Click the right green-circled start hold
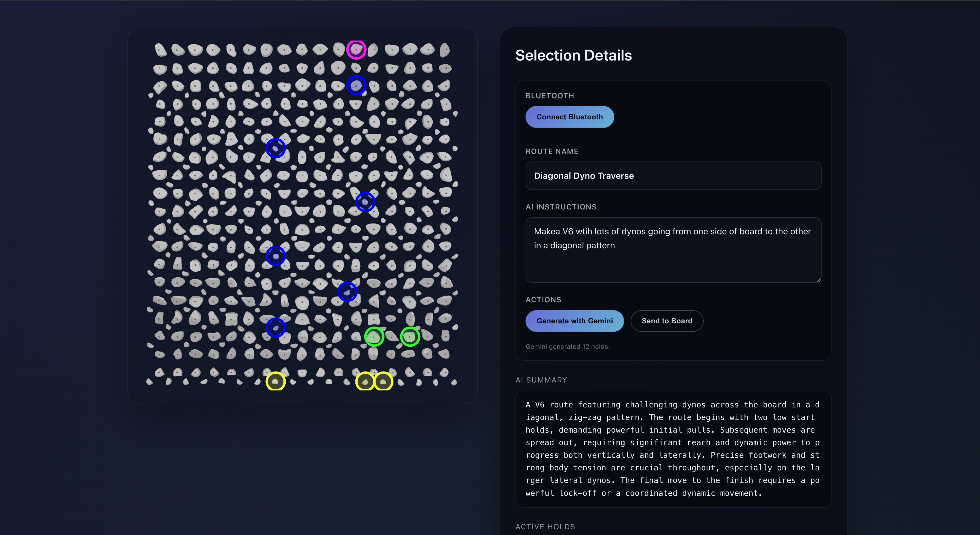This screenshot has height=535, width=980. [410, 336]
